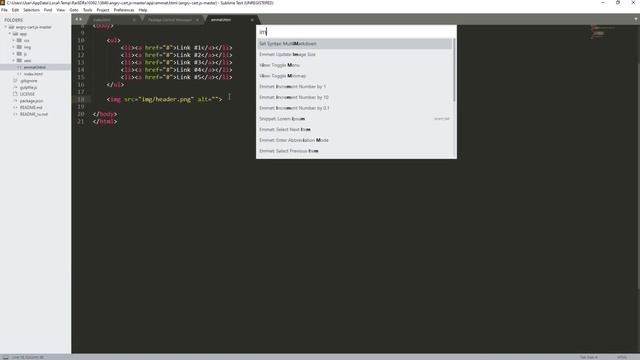
Task: Choose 'View: Toggle Minimap' command
Action: (354, 76)
